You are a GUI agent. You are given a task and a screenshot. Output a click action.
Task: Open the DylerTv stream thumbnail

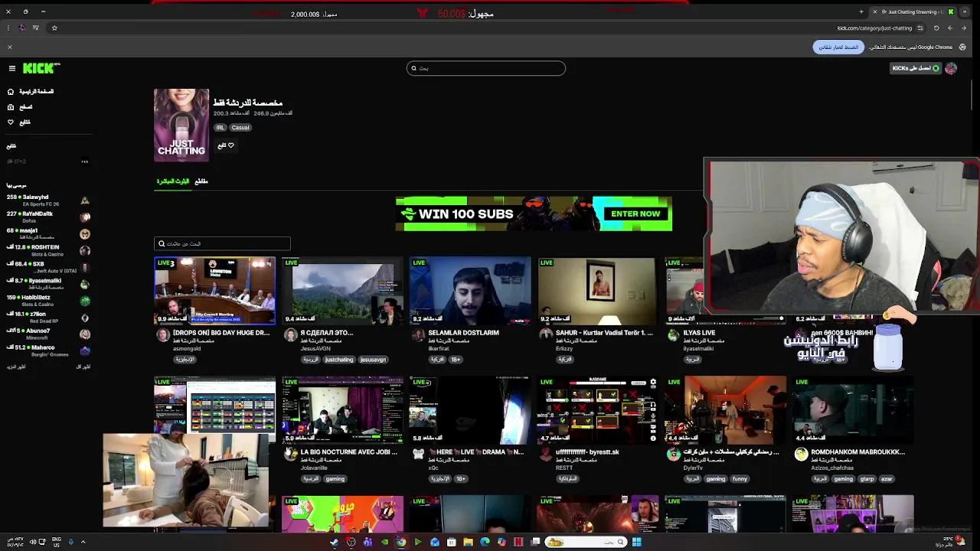click(726, 410)
